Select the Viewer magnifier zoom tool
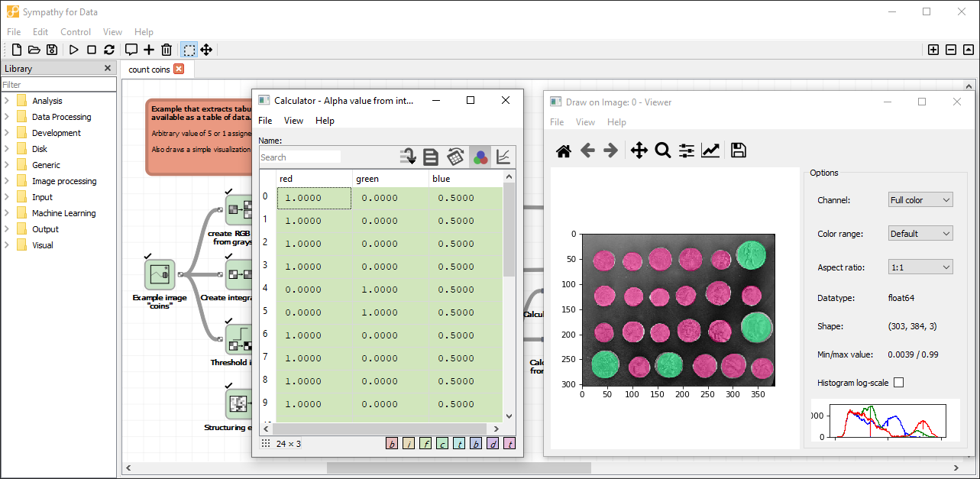 pos(663,150)
